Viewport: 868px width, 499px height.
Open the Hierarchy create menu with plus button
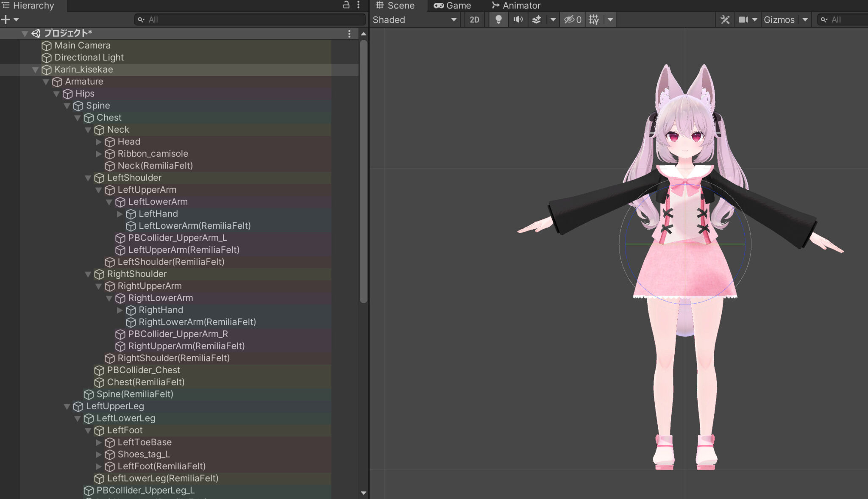click(x=5, y=19)
